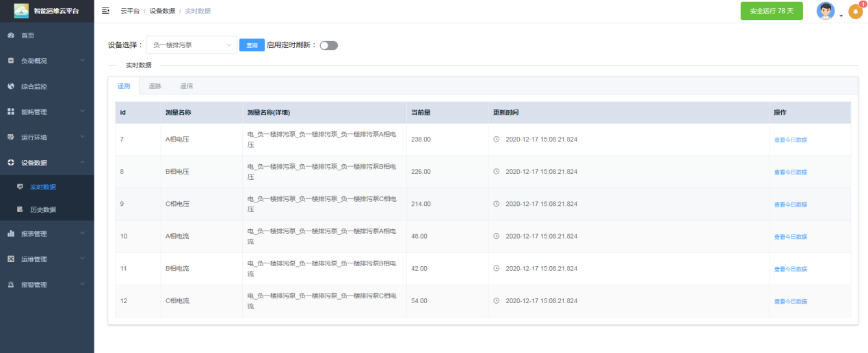
Task: Click the user avatar picture
Action: tap(826, 11)
